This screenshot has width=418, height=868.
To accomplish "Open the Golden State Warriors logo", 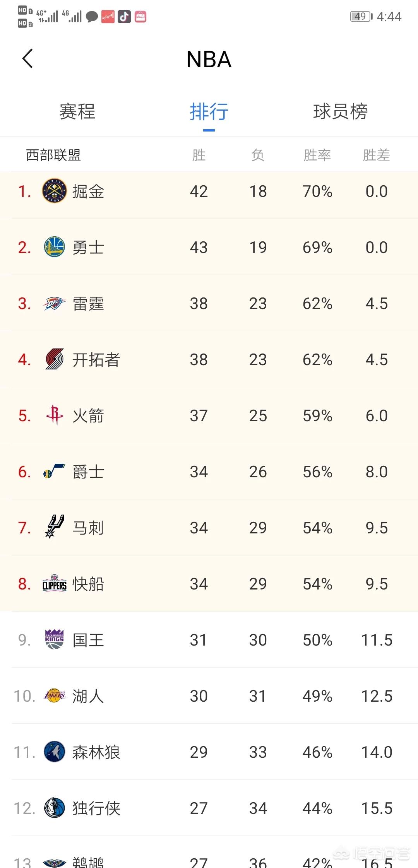I will click(x=54, y=247).
